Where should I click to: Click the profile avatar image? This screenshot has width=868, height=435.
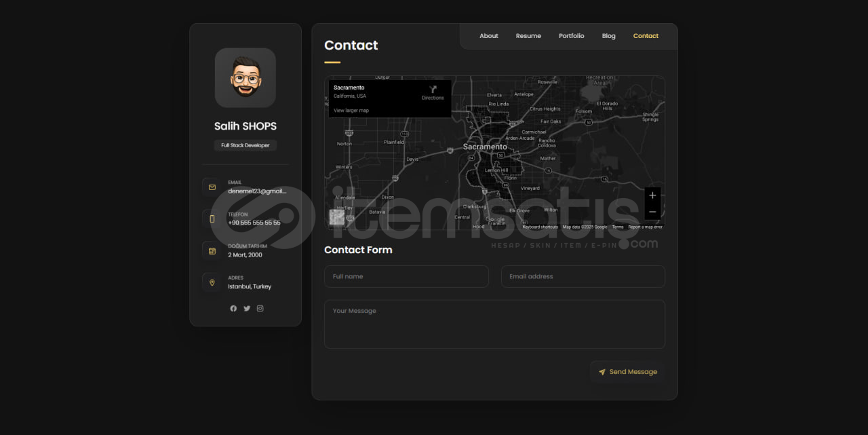pyautogui.click(x=245, y=77)
